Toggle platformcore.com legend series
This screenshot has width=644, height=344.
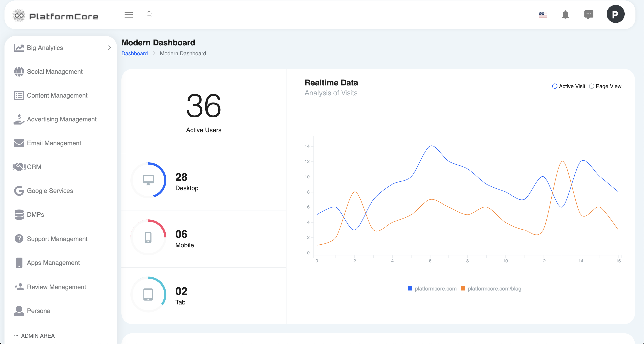click(x=435, y=288)
